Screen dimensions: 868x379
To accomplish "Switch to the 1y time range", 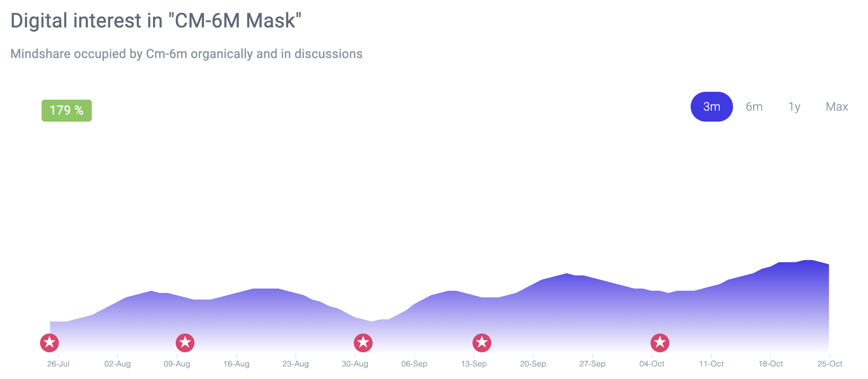I will coord(794,107).
